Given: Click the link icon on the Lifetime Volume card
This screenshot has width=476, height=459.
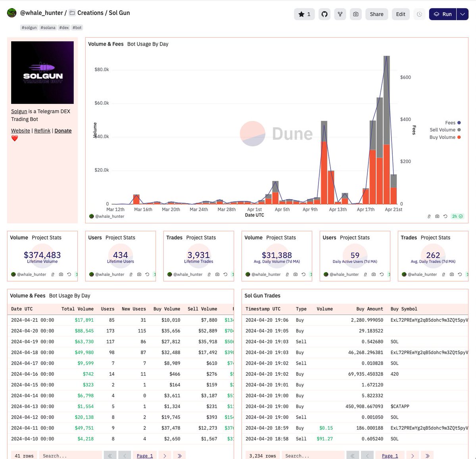Looking at the screenshot, I should 53,274.
